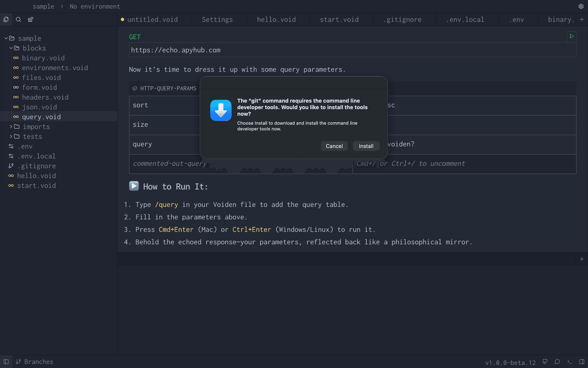The image size is (588, 368).
Task: Select the search icon in the sidebar
Action: (x=18, y=19)
